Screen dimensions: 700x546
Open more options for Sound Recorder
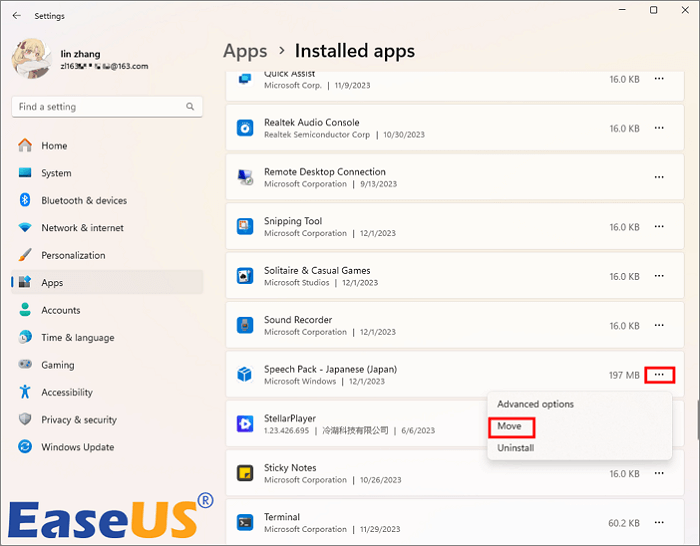click(659, 325)
